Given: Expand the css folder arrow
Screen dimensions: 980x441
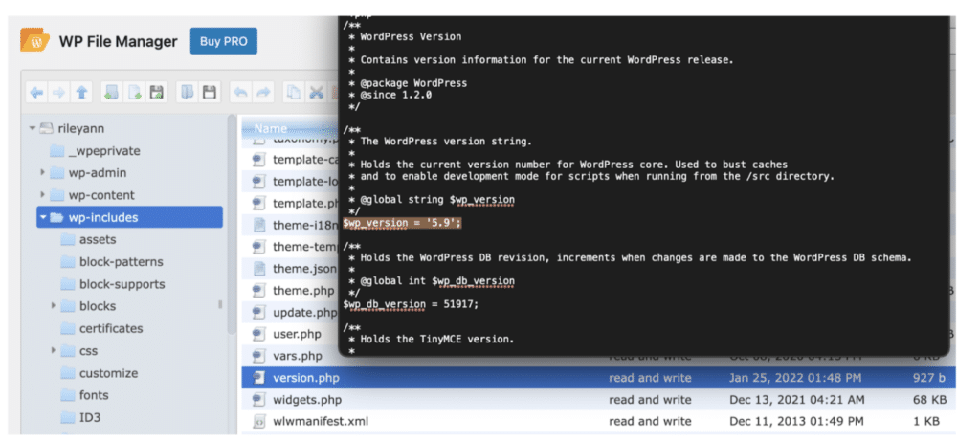Looking at the screenshot, I should [54, 350].
